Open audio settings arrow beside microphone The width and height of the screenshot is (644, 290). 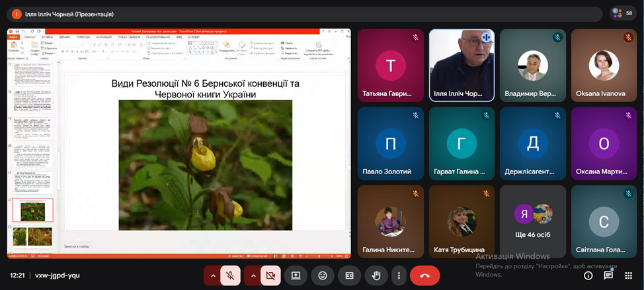(x=212, y=275)
